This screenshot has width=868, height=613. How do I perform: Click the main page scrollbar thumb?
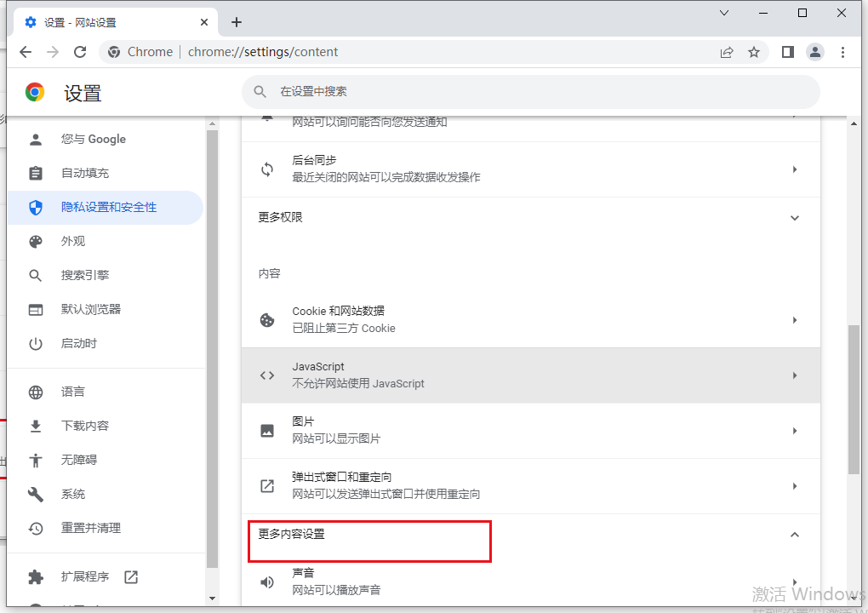click(854, 399)
